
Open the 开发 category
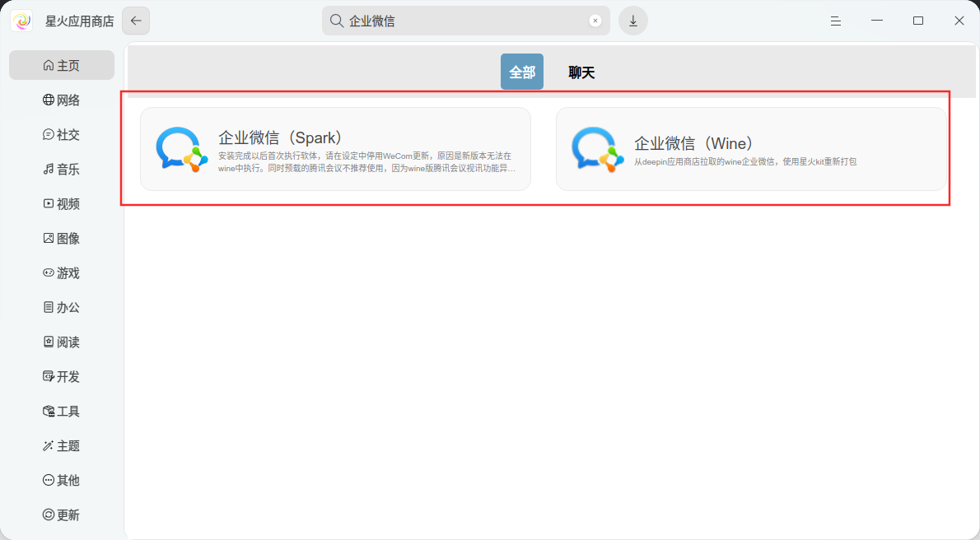61,377
